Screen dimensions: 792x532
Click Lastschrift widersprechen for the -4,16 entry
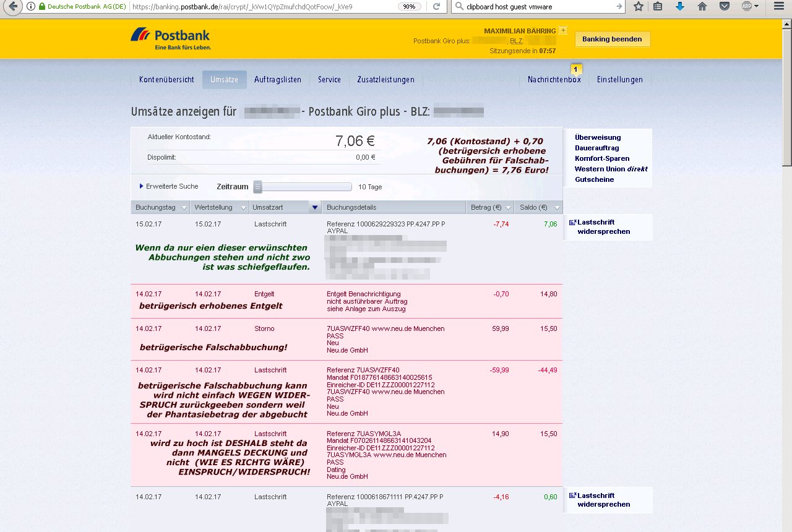pos(603,500)
